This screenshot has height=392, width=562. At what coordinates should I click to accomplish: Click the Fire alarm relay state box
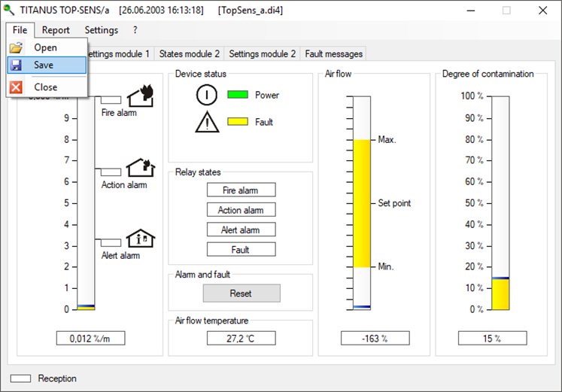(x=242, y=190)
